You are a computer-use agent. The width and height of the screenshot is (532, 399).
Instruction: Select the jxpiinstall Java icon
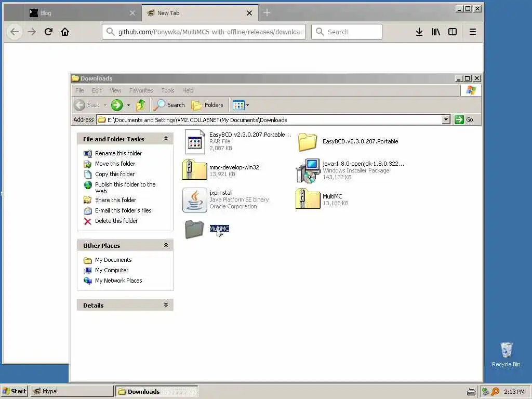click(x=195, y=200)
